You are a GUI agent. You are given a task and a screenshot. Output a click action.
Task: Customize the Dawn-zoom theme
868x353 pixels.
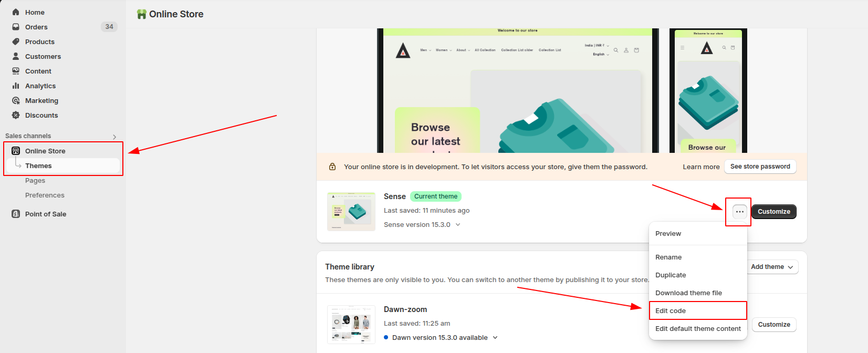[x=774, y=325]
